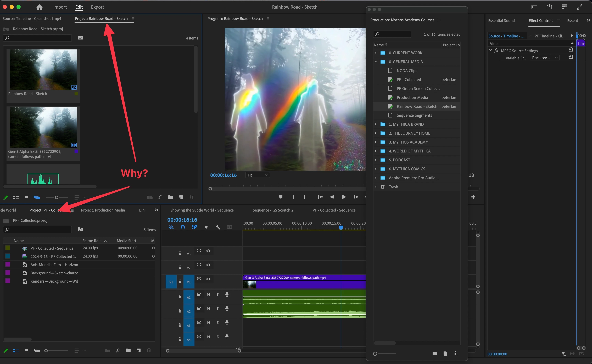Click the trash icon in the Production panel

click(x=455, y=353)
